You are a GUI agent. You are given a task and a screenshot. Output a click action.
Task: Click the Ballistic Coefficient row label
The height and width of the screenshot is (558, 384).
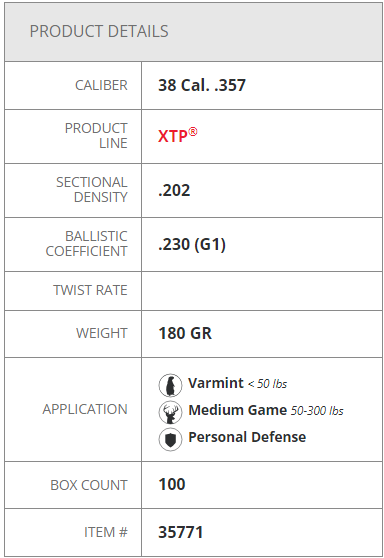point(86,244)
